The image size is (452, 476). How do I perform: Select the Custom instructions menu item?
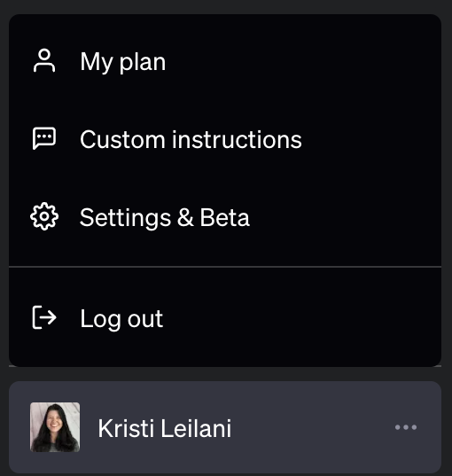click(225, 139)
